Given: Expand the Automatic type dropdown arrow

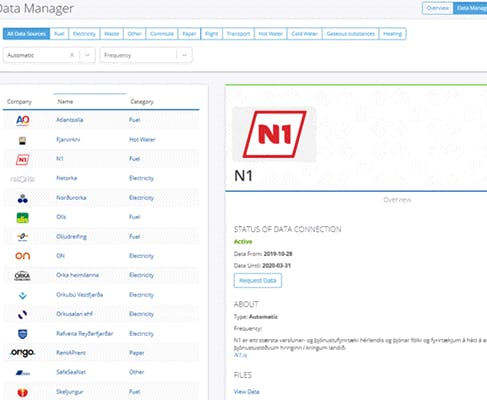Looking at the screenshot, I should pos(87,55).
